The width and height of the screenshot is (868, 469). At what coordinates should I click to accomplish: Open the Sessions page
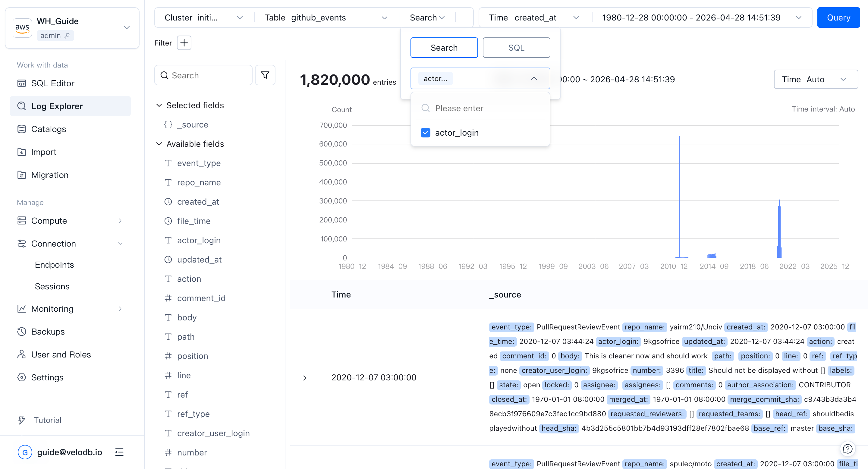[52, 286]
